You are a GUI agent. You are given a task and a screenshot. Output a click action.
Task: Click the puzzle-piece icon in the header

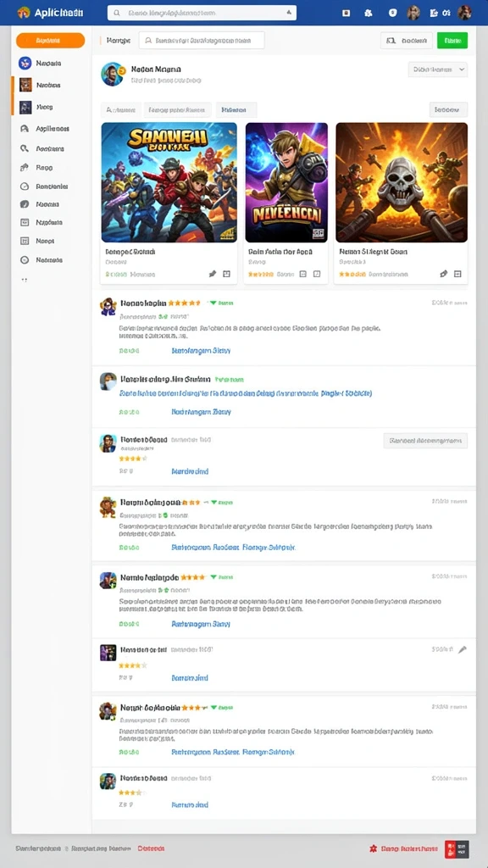click(x=369, y=13)
